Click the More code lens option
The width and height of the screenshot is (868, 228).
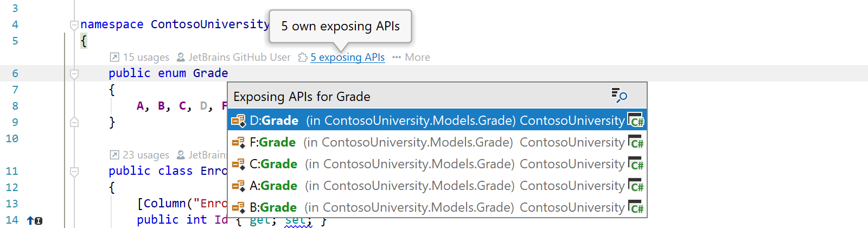point(411,57)
